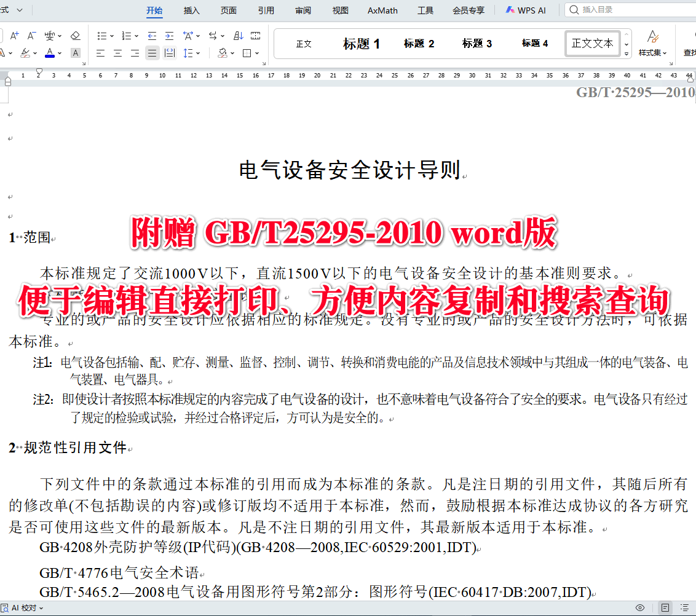
Task: Clear formatting with the eraser icon
Action: click(x=74, y=36)
